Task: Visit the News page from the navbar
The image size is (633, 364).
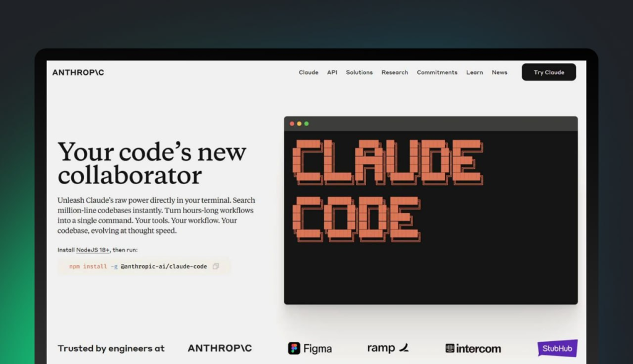Action: click(x=499, y=72)
